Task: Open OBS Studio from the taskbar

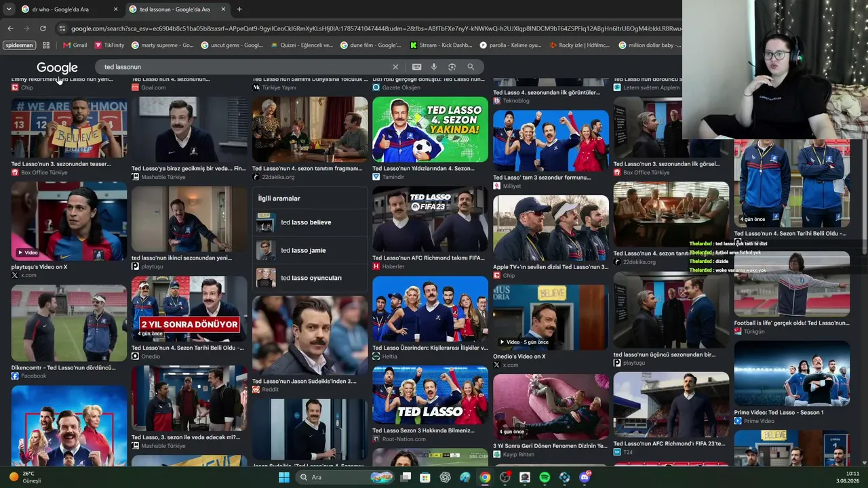Action: click(505, 477)
